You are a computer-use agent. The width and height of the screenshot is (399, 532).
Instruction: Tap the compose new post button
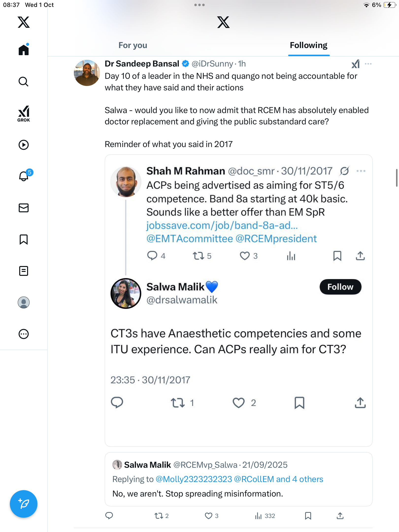(x=24, y=504)
